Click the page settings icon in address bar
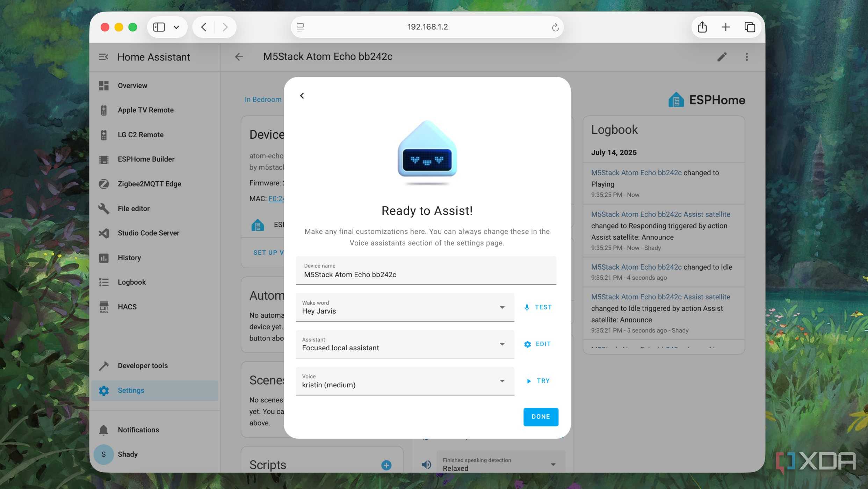This screenshot has width=868, height=489. pyautogui.click(x=300, y=27)
